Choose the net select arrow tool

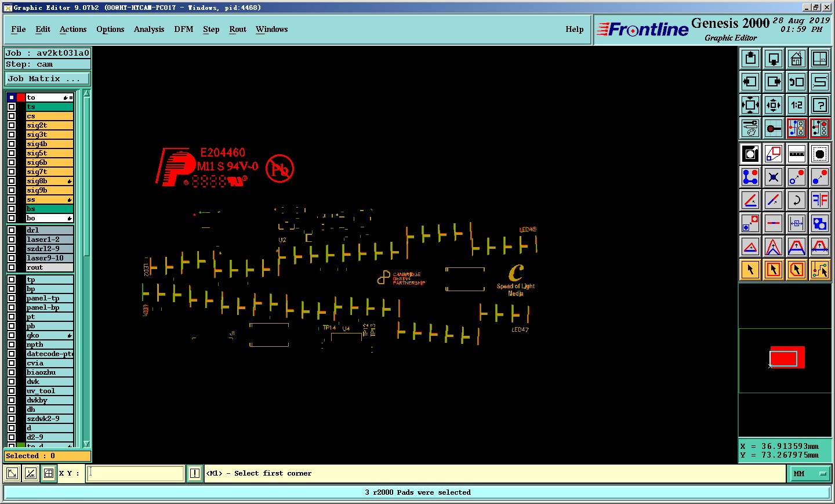point(820,270)
